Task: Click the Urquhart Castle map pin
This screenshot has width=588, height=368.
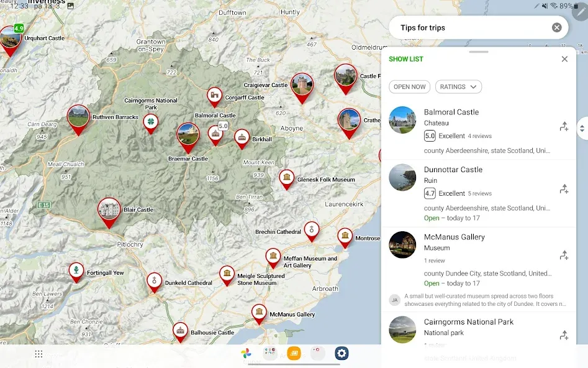Action: point(10,39)
